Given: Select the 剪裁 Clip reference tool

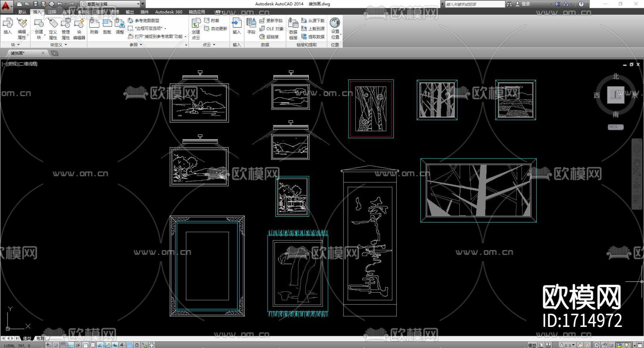Looking at the screenshot, I should click(107, 26).
